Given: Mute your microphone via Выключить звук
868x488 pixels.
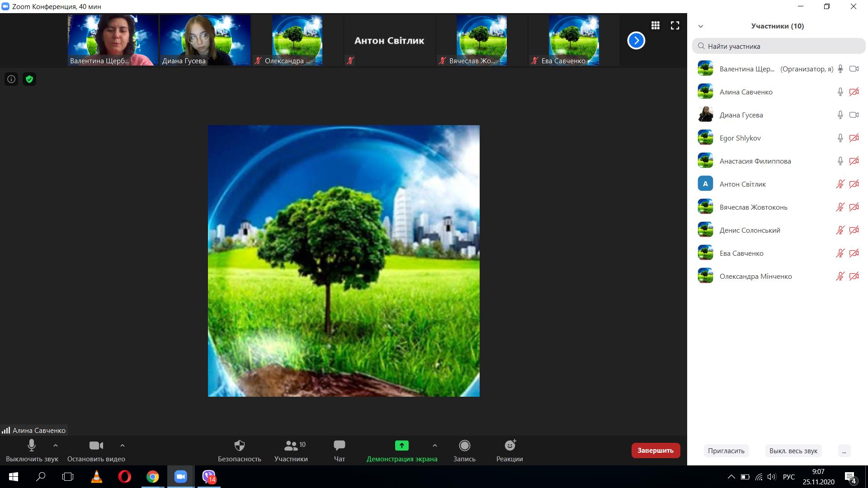Looking at the screenshot, I should [32, 450].
